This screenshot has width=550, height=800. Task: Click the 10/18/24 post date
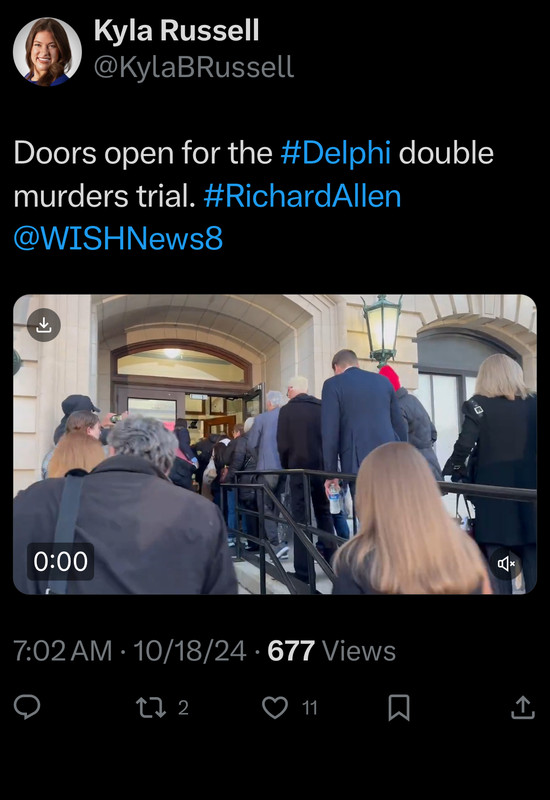pos(190,651)
